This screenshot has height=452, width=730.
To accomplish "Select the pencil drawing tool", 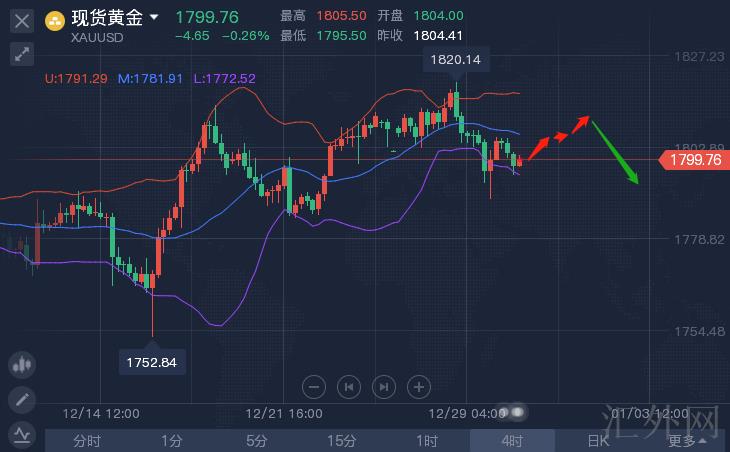I will pyautogui.click(x=22, y=400).
